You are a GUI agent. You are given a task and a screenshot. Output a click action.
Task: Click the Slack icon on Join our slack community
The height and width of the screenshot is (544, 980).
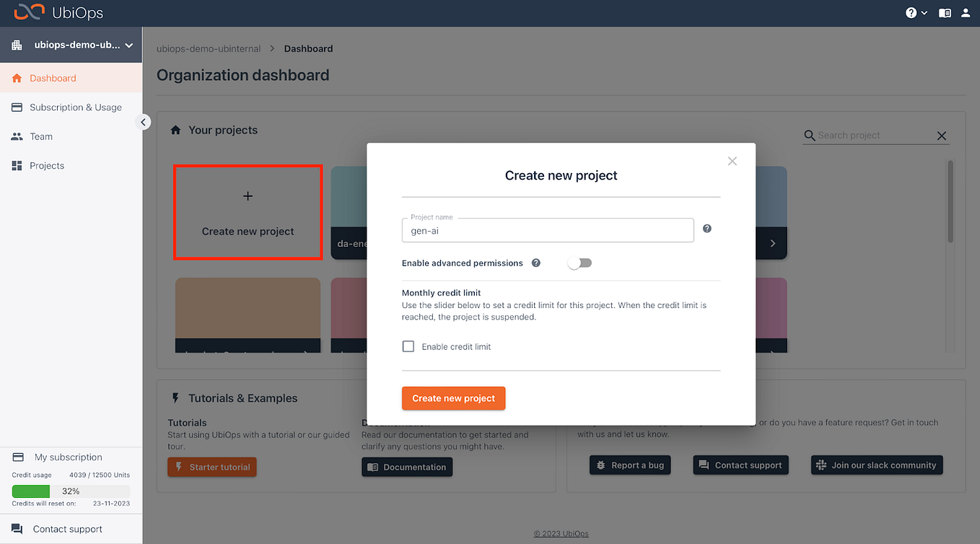click(819, 465)
